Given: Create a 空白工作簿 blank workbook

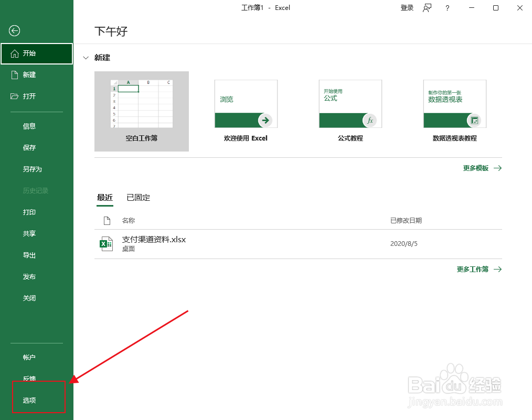Looking at the screenshot, I should pos(142,111).
